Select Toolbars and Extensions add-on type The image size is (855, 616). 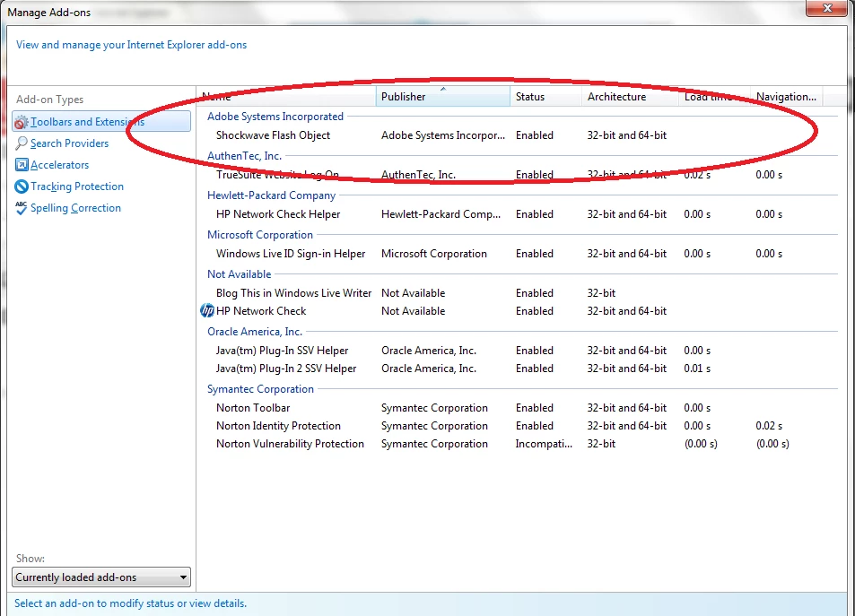pos(101,122)
